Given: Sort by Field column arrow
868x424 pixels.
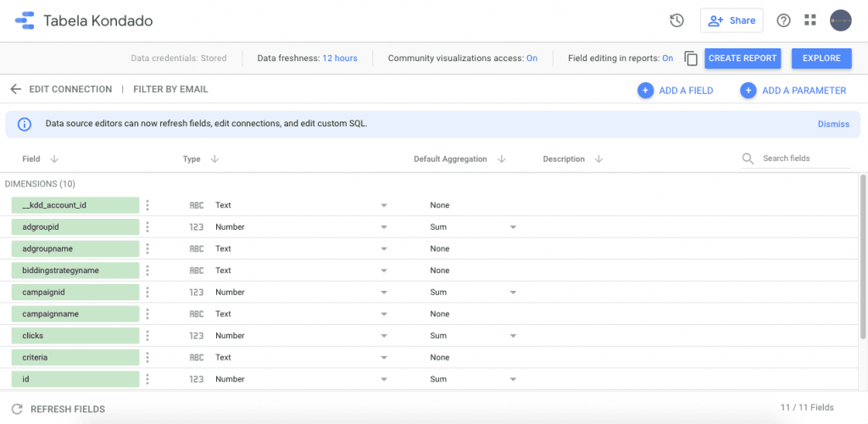Looking at the screenshot, I should (54, 159).
